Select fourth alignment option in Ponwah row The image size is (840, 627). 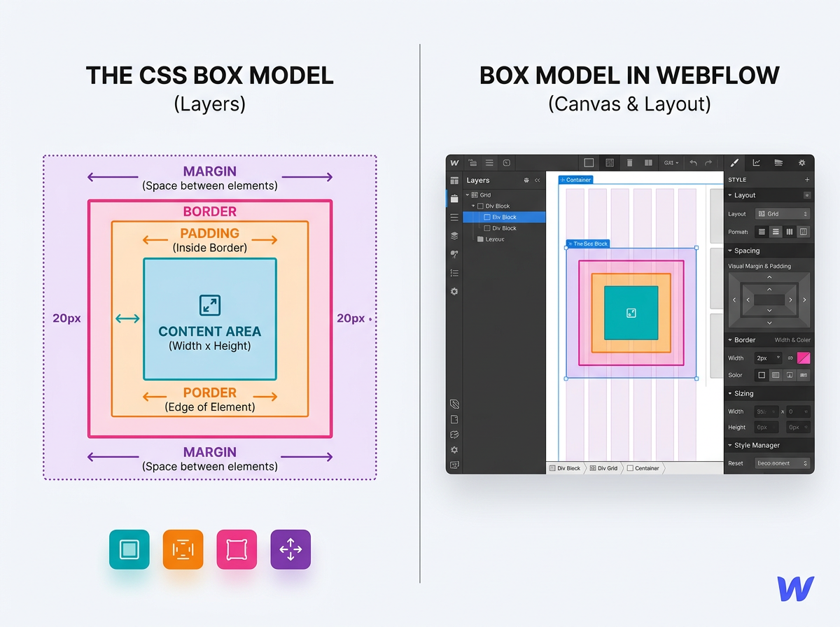[804, 232]
